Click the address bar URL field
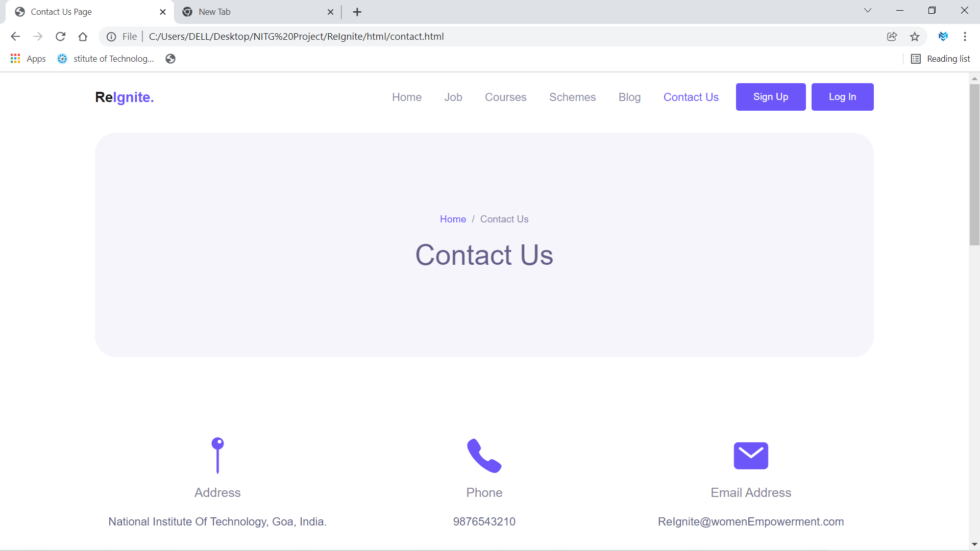 pyautogui.click(x=510, y=36)
